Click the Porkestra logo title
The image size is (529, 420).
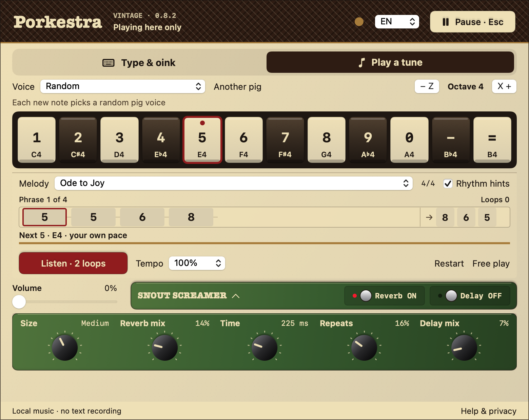(x=58, y=22)
